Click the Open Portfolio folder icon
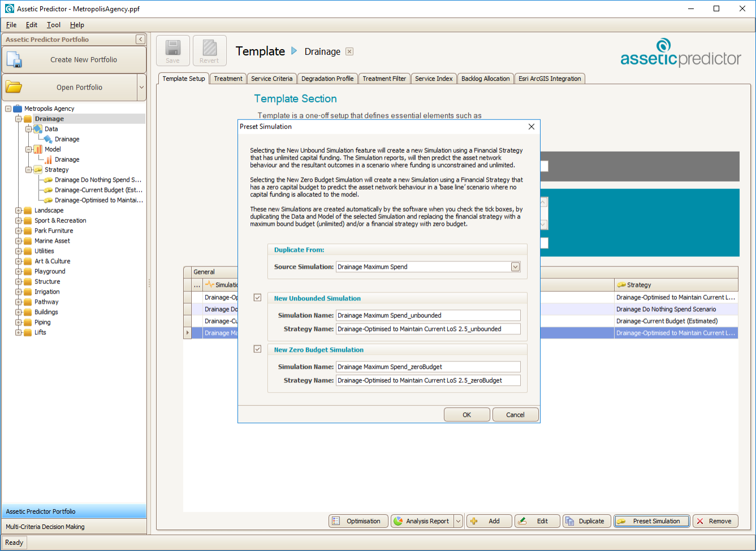 point(14,87)
